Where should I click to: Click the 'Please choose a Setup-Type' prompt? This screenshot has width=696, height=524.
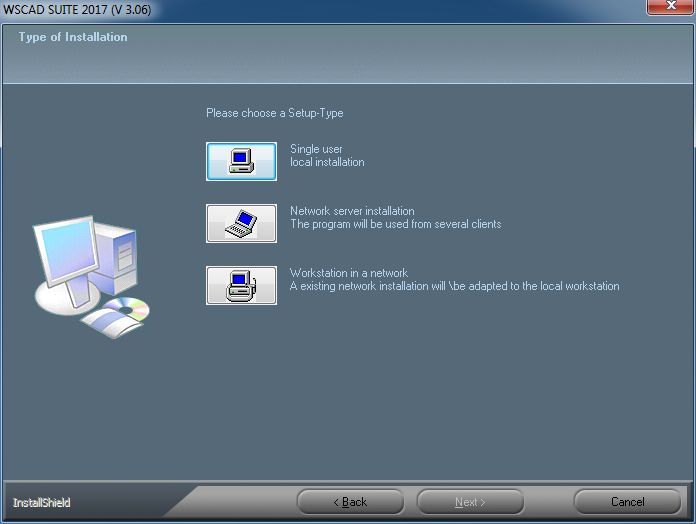pyautogui.click(x=275, y=113)
